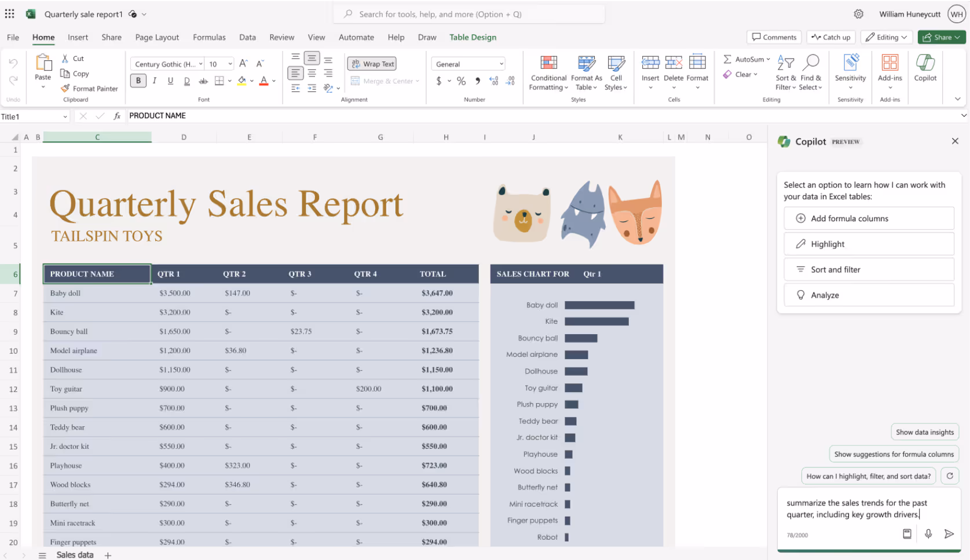This screenshot has height=560, width=970.
Task: Switch to the Data tab
Action: tap(247, 37)
